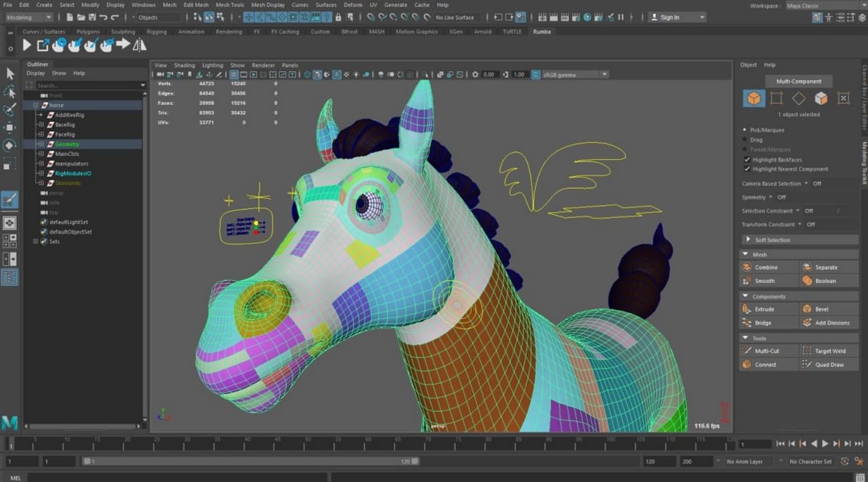Switch to the Sculpting shelf tab
Screen dimensions: 868x482
point(123,31)
